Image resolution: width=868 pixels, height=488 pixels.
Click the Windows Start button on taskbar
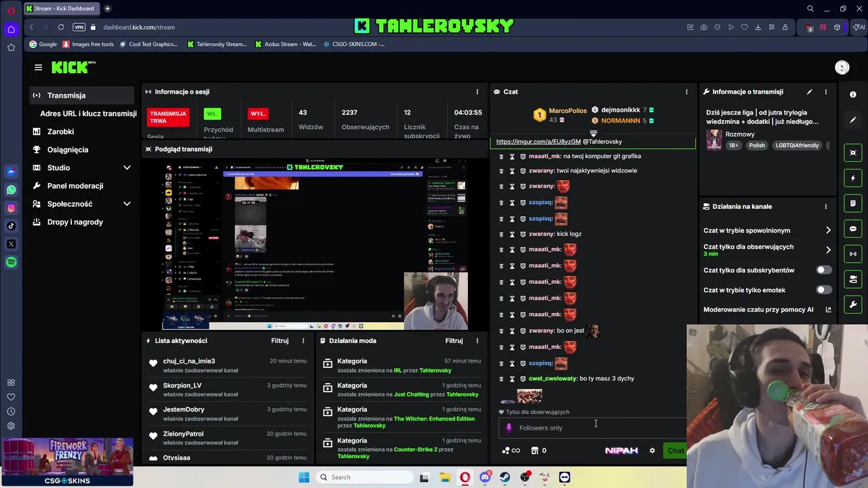click(x=304, y=477)
